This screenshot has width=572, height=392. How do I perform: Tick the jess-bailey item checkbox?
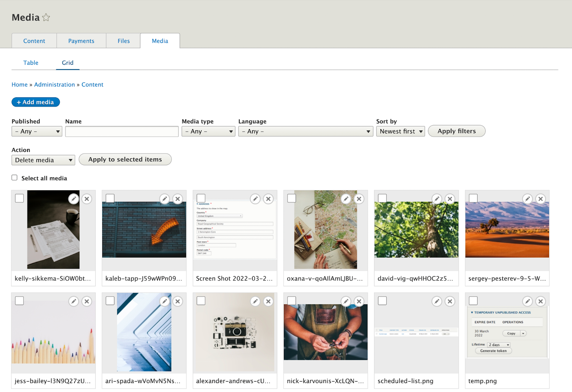pos(19,301)
